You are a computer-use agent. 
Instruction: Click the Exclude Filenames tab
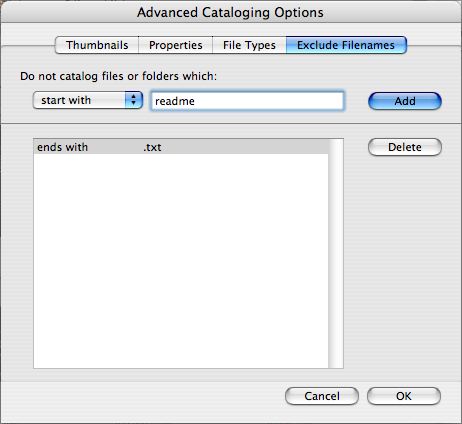(346, 45)
